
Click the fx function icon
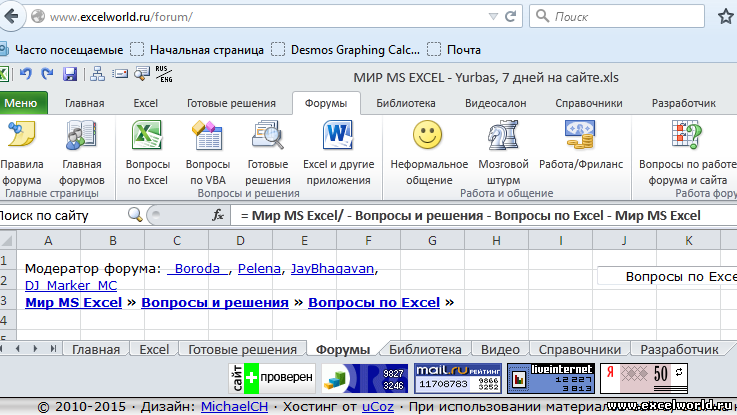click(218, 215)
